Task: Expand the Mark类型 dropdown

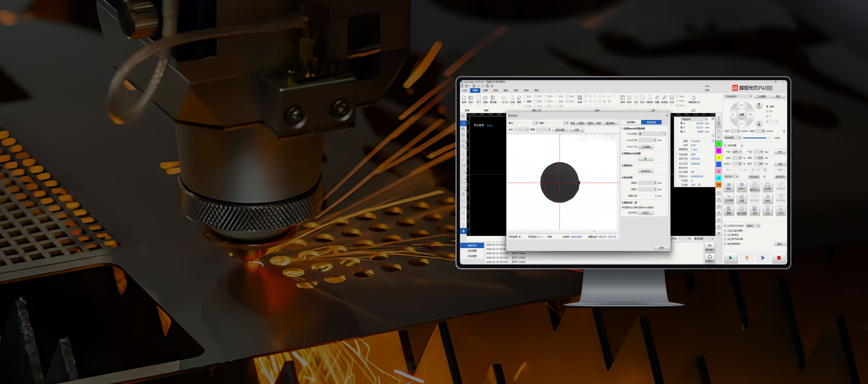Action: [x=652, y=134]
